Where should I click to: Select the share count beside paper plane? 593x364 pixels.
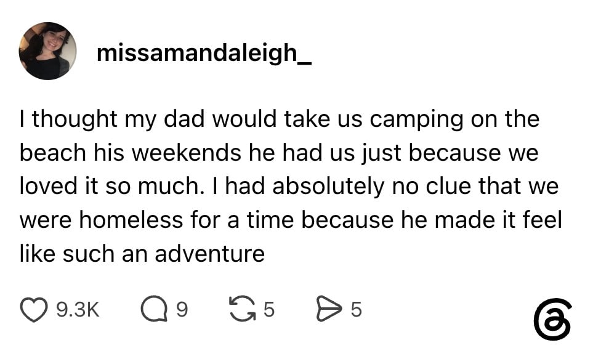click(357, 310)
